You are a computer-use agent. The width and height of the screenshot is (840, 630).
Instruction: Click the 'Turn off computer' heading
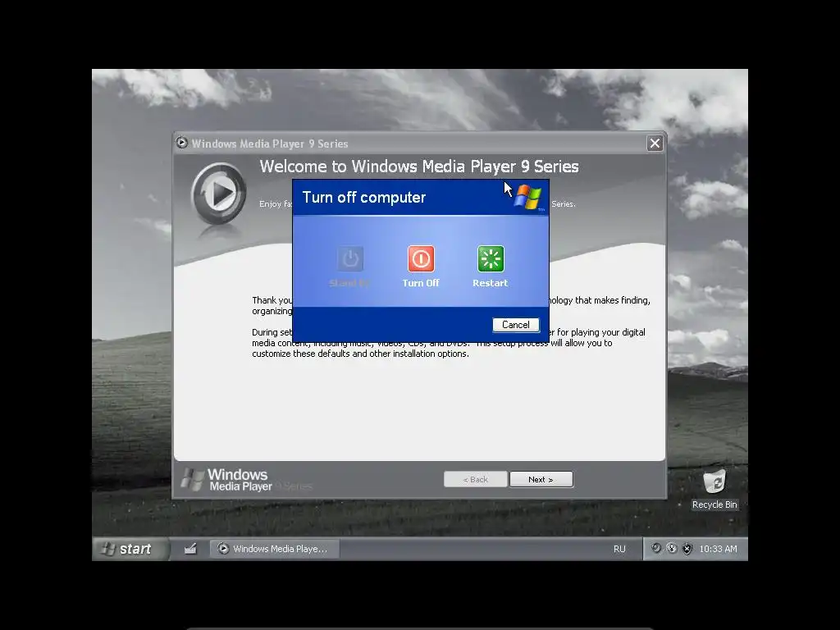tap(363, 197)
